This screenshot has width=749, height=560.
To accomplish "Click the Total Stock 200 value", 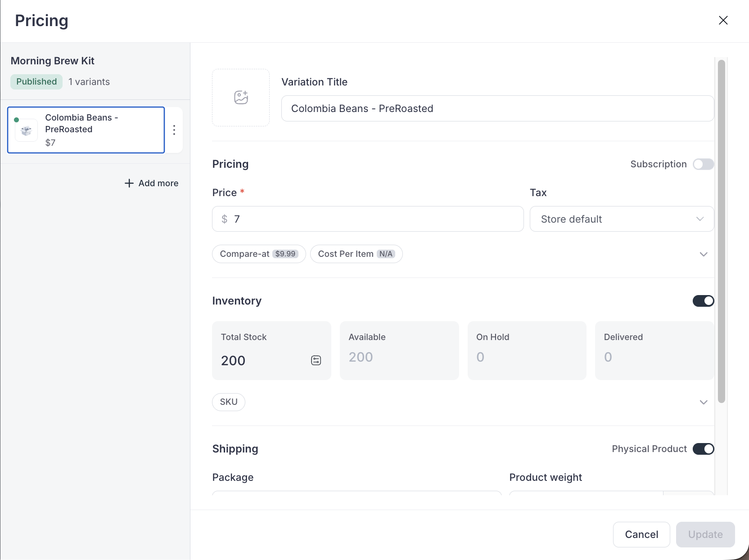I will 233,361.
